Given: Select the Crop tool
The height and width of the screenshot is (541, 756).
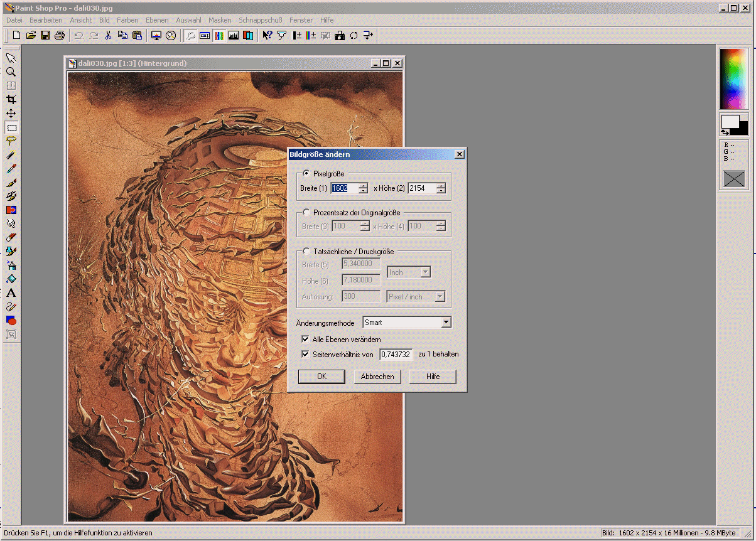Looking at the screenshot, I should [11, 99].
